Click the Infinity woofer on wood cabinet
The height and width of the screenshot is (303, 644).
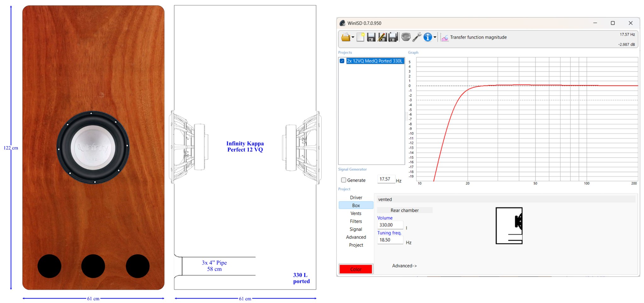pos(93,147)
